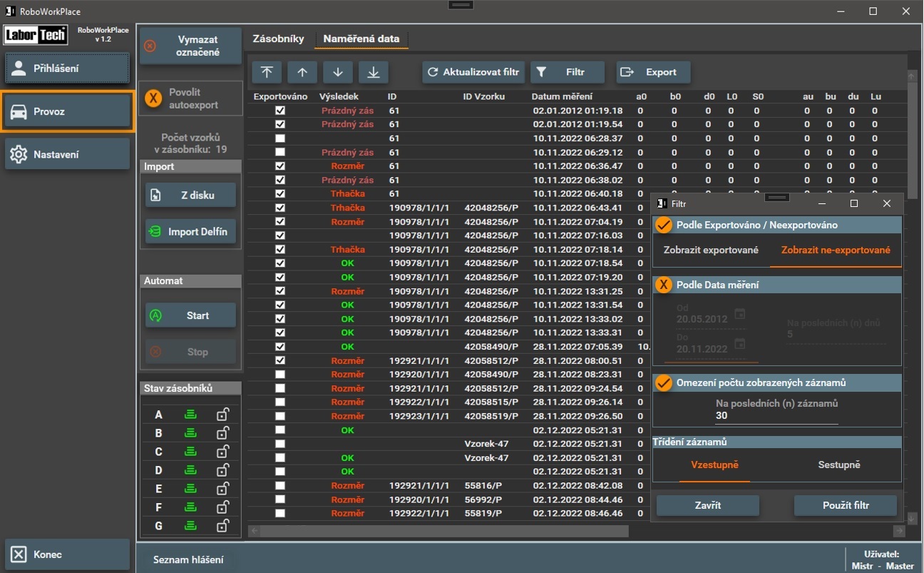This screenshot has height=573, width=924.
Task: Toggle Omezení počtu zobrazených záznamů
Action: pyautogui.click(x=664, y=383)
